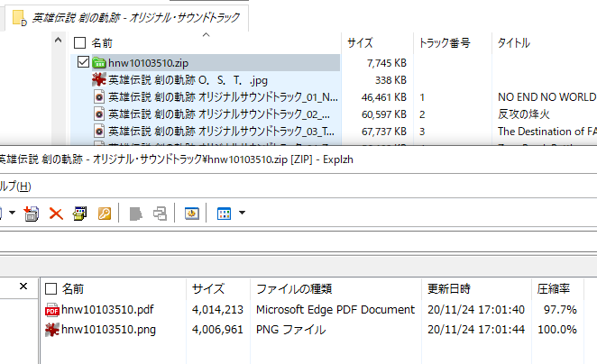The height and width of the screenshot is (364, 597).
Task: Toggle select-all checkbox in explorer 名前 header
Action: pos(79,43)
